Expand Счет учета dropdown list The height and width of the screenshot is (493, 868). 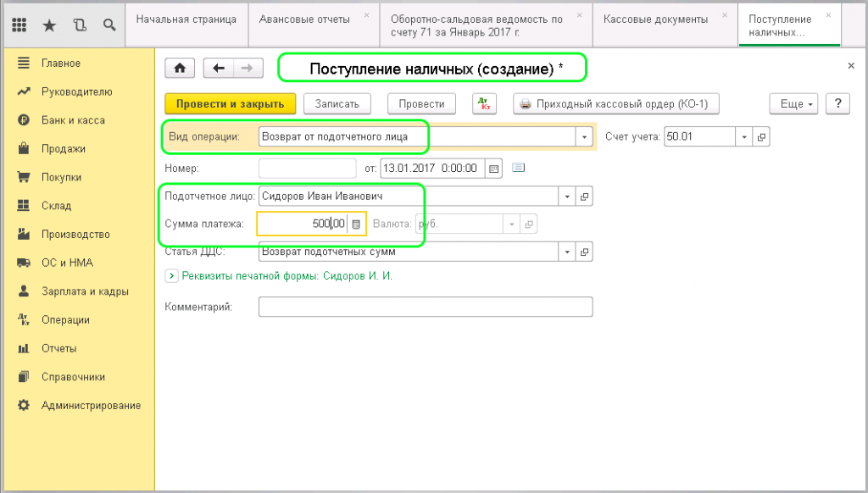743,136
